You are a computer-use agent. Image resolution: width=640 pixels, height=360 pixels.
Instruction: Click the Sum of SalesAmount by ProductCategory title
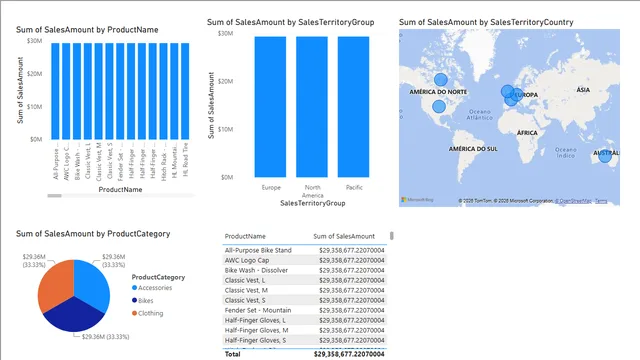tap(93, 234)
